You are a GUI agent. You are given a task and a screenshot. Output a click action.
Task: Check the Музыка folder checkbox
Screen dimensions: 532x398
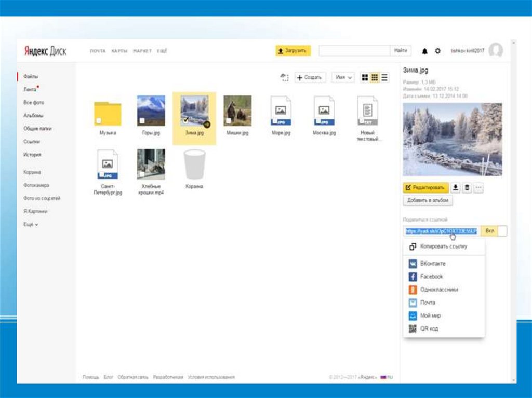coord(99,120)
